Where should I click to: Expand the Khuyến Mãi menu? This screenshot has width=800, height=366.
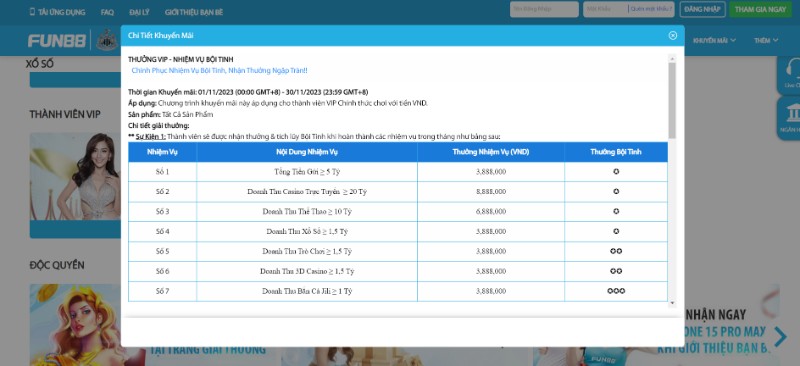pos(714,40)
